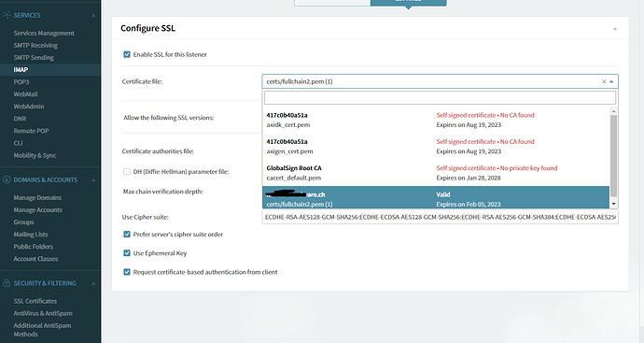Collapse the Configure SSL panel arrow
644x343 pixels.
pos(615,28)
